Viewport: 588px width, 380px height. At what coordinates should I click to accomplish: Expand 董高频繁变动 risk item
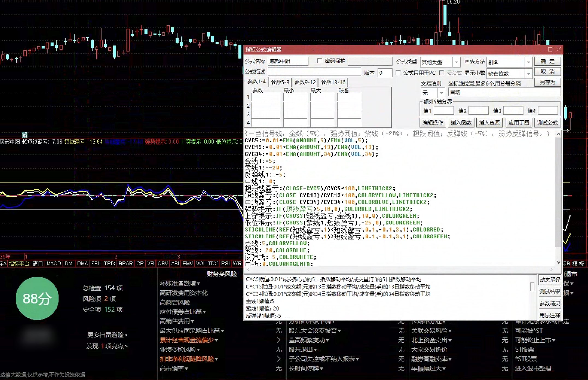(x=309, y=340)
